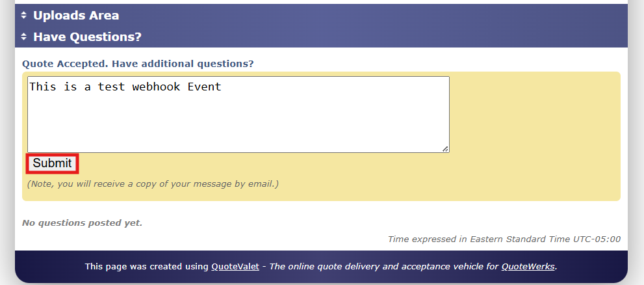The image size is (644, 285).
Task: Click "This page was created using" footer text
Action: (147, 266)
